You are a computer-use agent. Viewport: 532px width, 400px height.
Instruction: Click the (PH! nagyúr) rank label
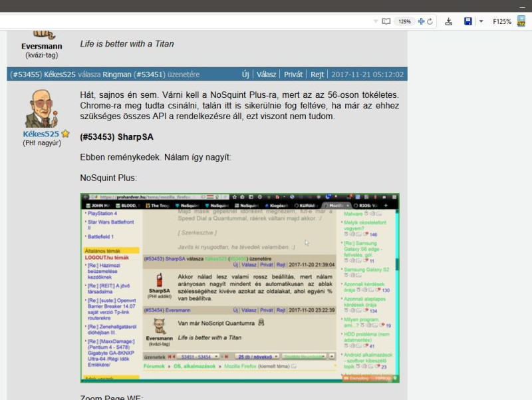point(42,143)
